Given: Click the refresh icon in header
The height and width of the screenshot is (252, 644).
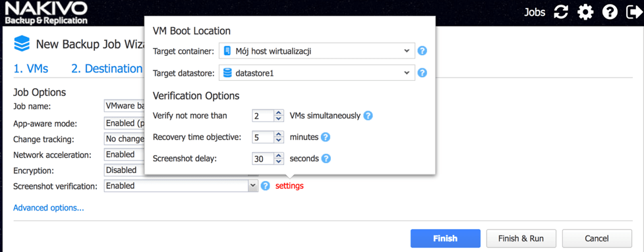Looking at the screenshot, I should click(x=561, y=13).
